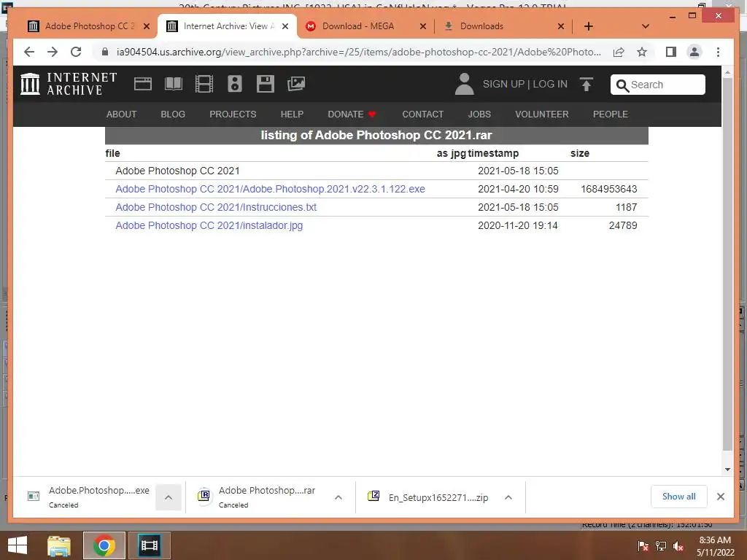
Task: Open the VOLUNTEER menu item
Action: pos(542,114)
